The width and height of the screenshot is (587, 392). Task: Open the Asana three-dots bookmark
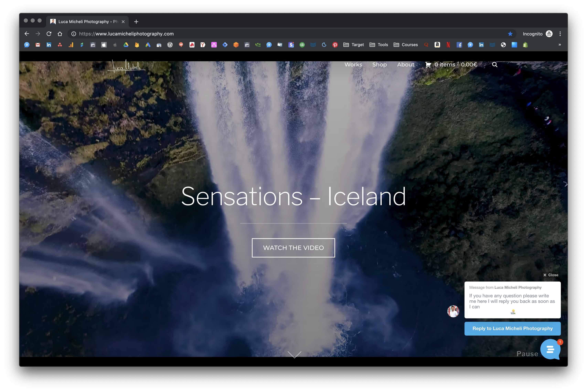click(60, 45)
